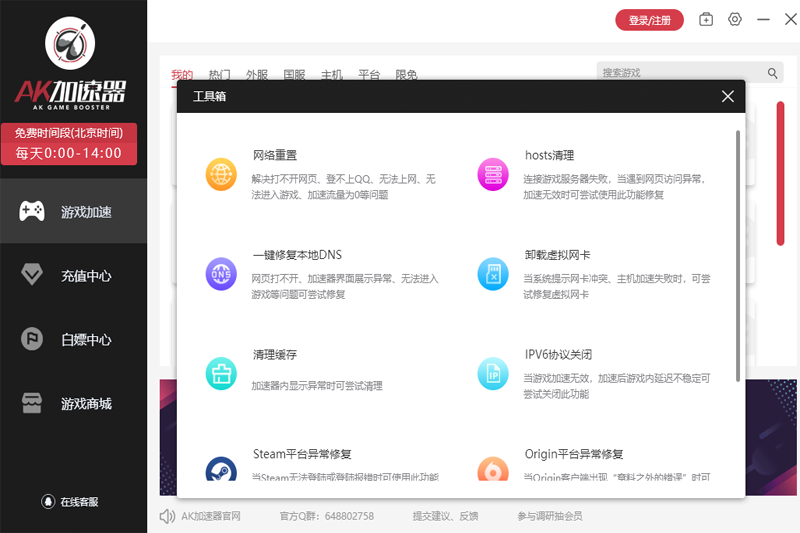
Task: Click the IPV6协议关闭 icon
Action: point(493,373)
